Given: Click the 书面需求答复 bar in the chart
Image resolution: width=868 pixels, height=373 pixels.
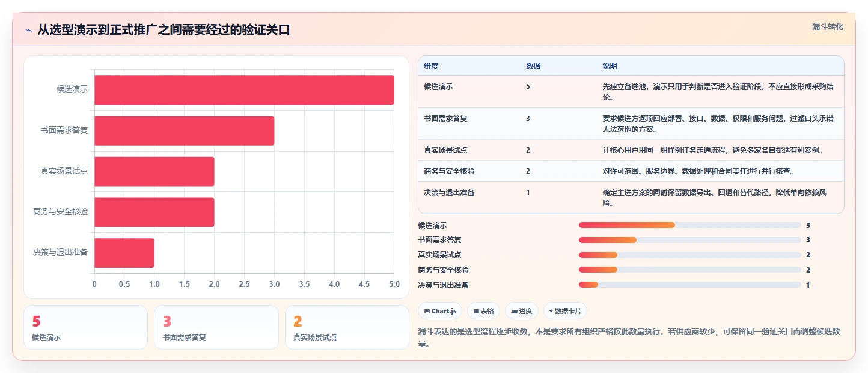Looking at the screenshot, I should tap(184, 131).
